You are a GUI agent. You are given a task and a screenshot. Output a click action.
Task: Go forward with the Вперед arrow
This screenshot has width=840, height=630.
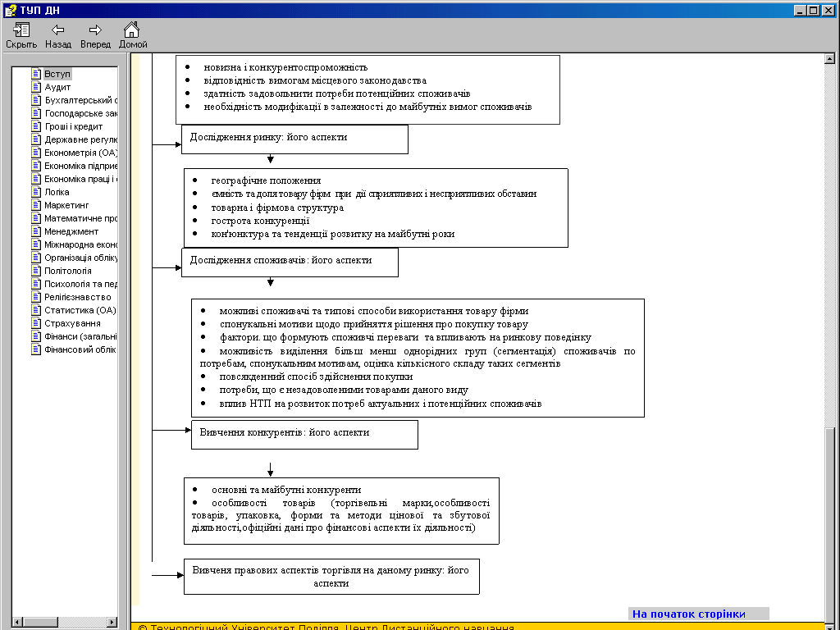[x=95, y=30]
